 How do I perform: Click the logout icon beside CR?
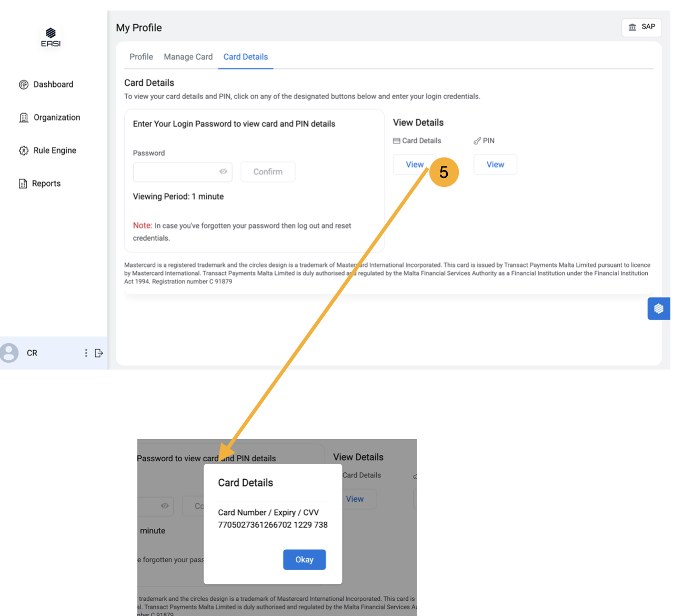click(x=98, y=353)
